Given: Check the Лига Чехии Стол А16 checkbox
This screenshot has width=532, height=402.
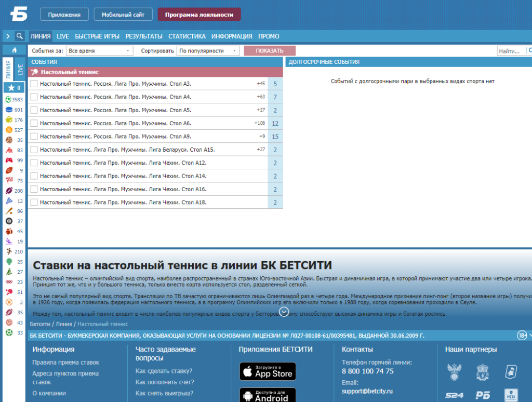Looking at the screenshot, I should coord(34,189).
